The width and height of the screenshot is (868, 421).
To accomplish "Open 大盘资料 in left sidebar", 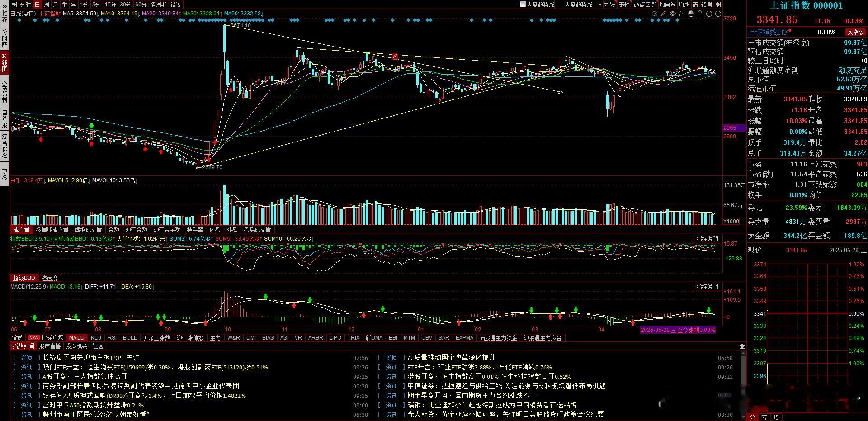I will pos(5,90).
